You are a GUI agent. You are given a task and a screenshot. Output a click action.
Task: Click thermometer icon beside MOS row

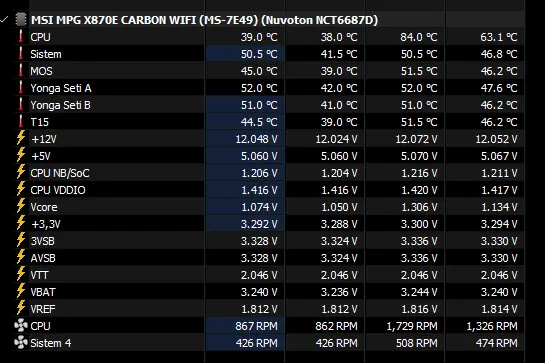pos(21,71)
